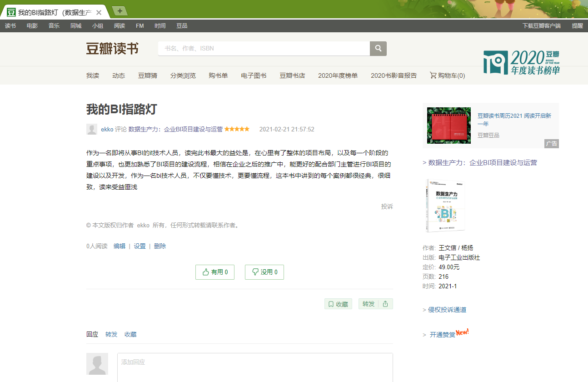Open 2020年度榜单 link
Screen dimensions: 588x382
point(338,75)
